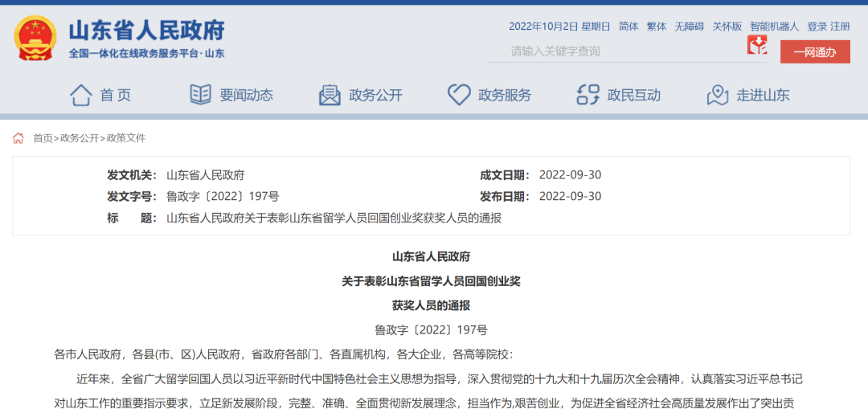Click the small red breadcrumb home icon
Image resolution: width=868 pixels, height=413 pixels.
coord(18,138)
